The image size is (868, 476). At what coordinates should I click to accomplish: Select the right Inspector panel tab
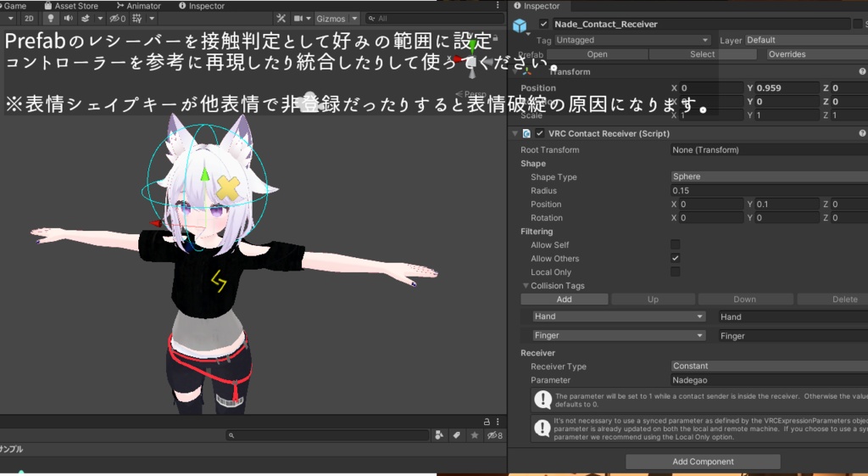[x=537, y=6]
